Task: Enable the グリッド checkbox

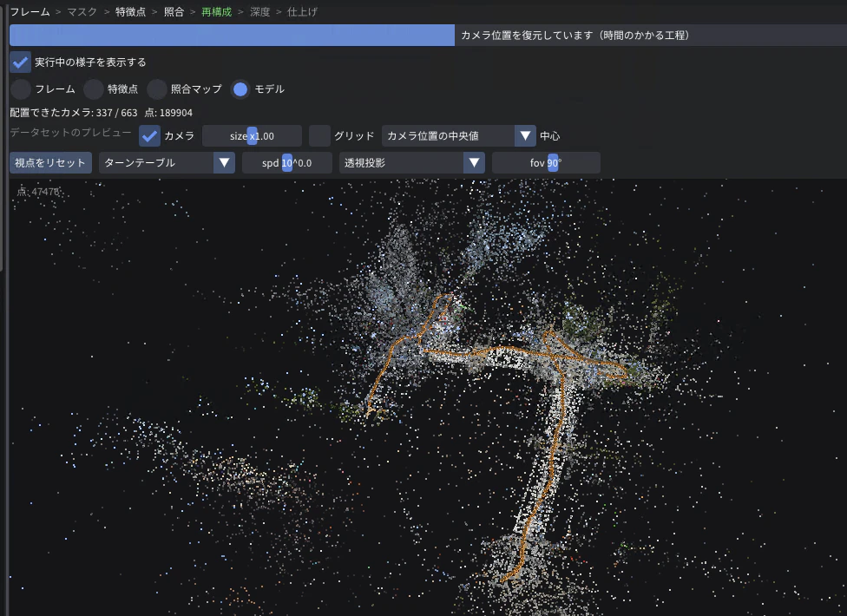Action: 319,136
